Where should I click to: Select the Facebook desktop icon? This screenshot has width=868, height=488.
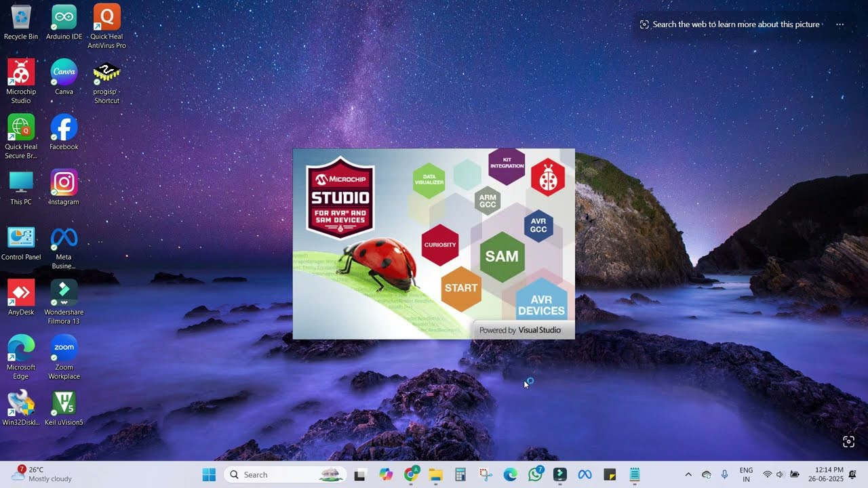coord(64,132)
